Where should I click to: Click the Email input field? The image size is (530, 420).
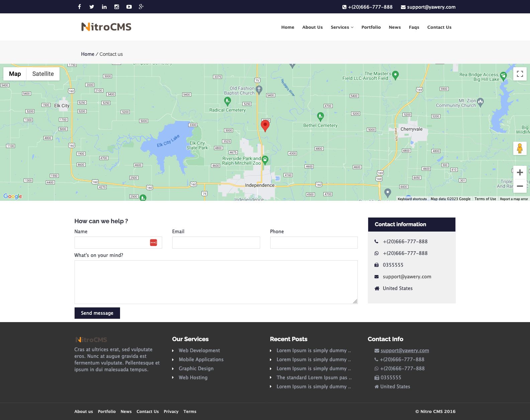tap(216, 243)
